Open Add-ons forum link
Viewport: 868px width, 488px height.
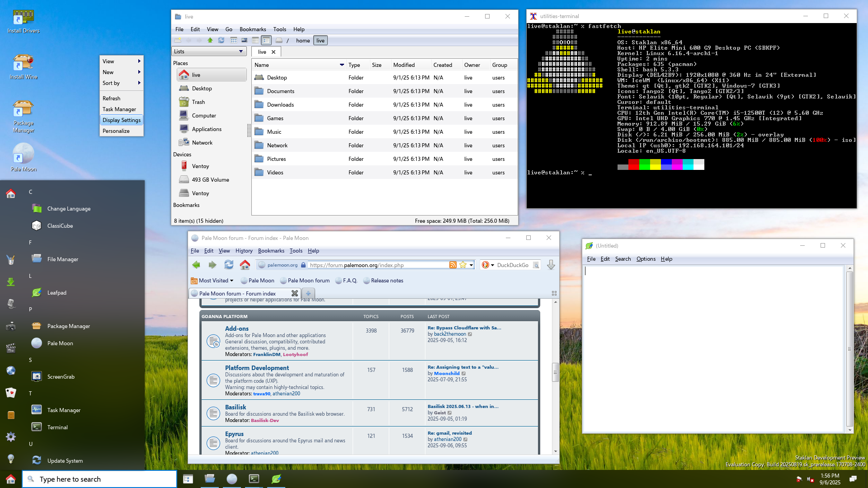point(236,328)
